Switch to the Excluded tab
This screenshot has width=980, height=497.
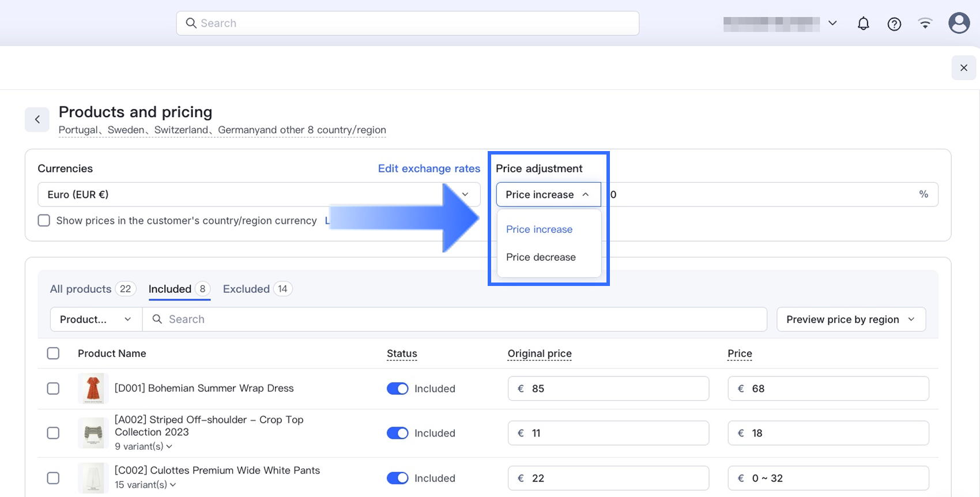tap(257, 289)
